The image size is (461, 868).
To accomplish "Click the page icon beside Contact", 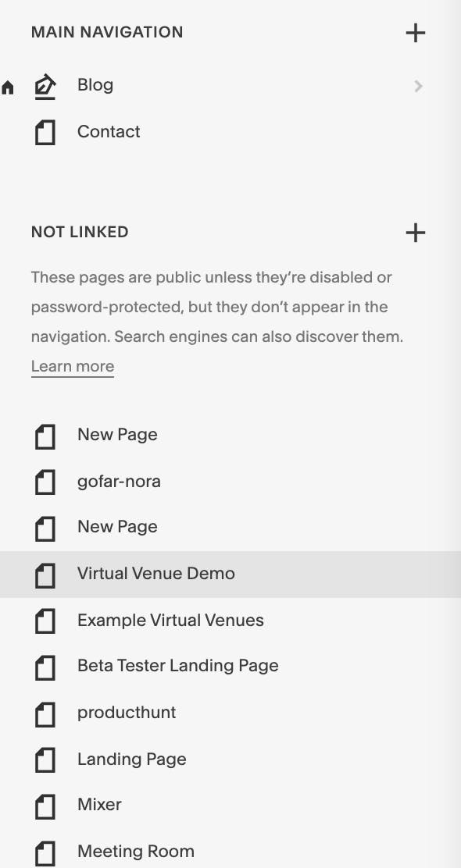I will 45,133.
